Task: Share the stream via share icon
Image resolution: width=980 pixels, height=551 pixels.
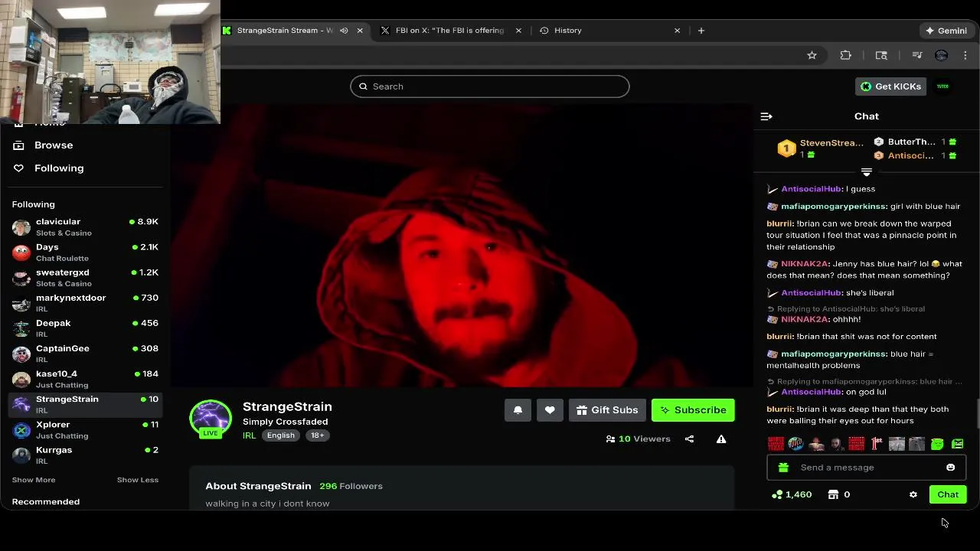Action: click(x=689, y=439)
